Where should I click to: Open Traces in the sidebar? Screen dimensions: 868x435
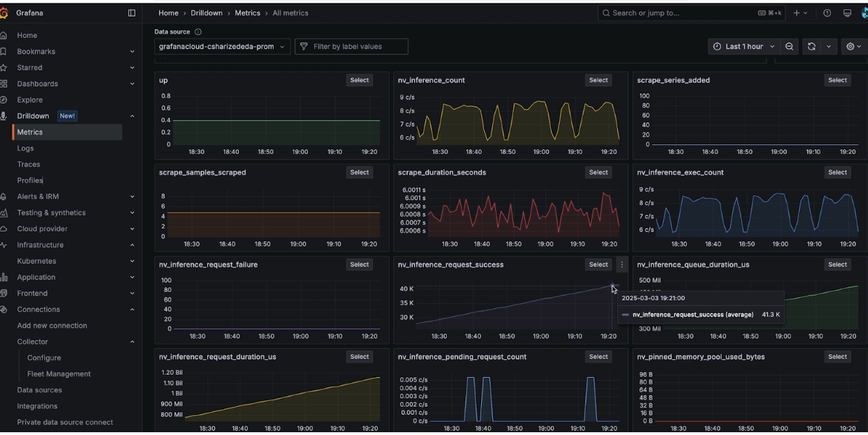(x=28, y=164)
